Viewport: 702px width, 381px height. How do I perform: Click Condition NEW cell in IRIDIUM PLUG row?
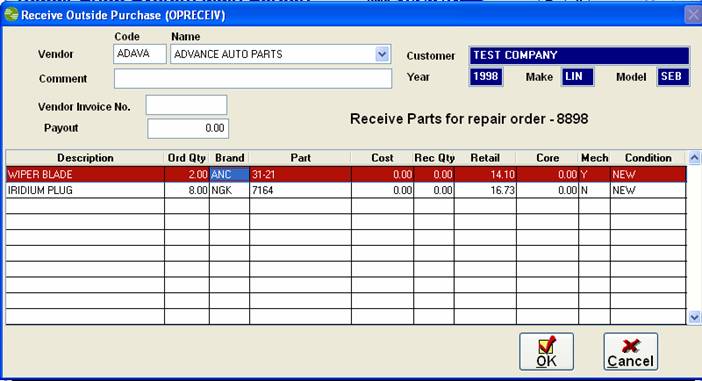[648, 190]
